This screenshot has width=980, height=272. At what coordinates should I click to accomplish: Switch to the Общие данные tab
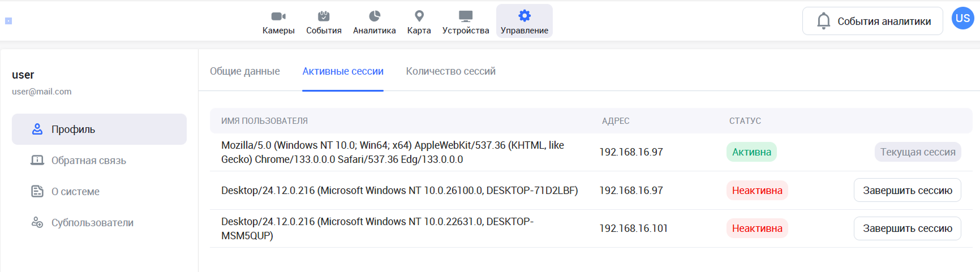pos(244,71)
